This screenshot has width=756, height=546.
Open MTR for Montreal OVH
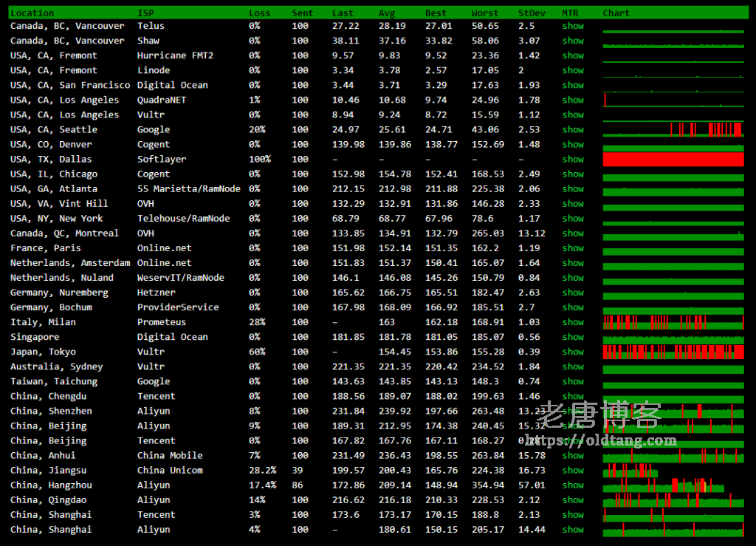pyautogui.click(x=573, y=233)
